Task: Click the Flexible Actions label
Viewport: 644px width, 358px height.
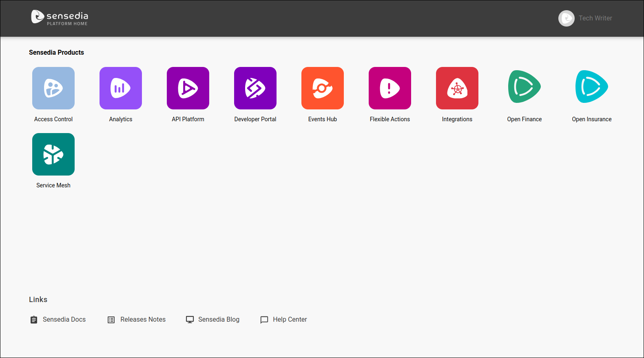Action: pyautogui.click(x=390, y=119)
